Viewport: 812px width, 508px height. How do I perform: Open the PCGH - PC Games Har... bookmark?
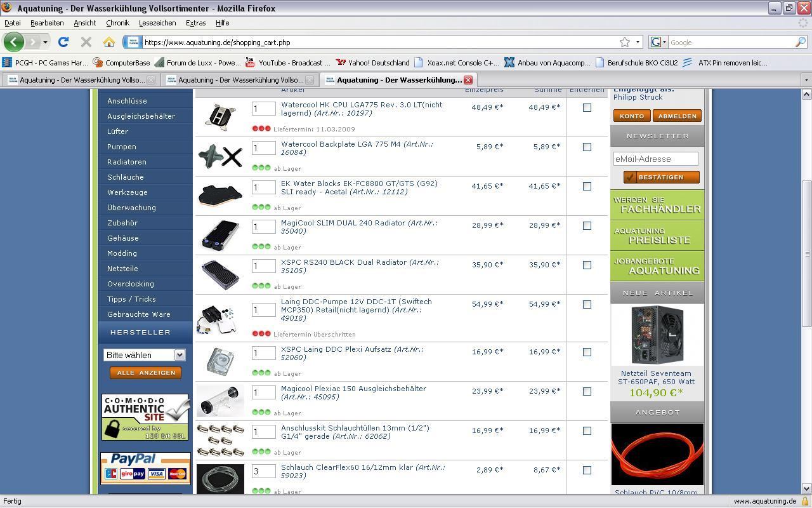pos(45,62)
